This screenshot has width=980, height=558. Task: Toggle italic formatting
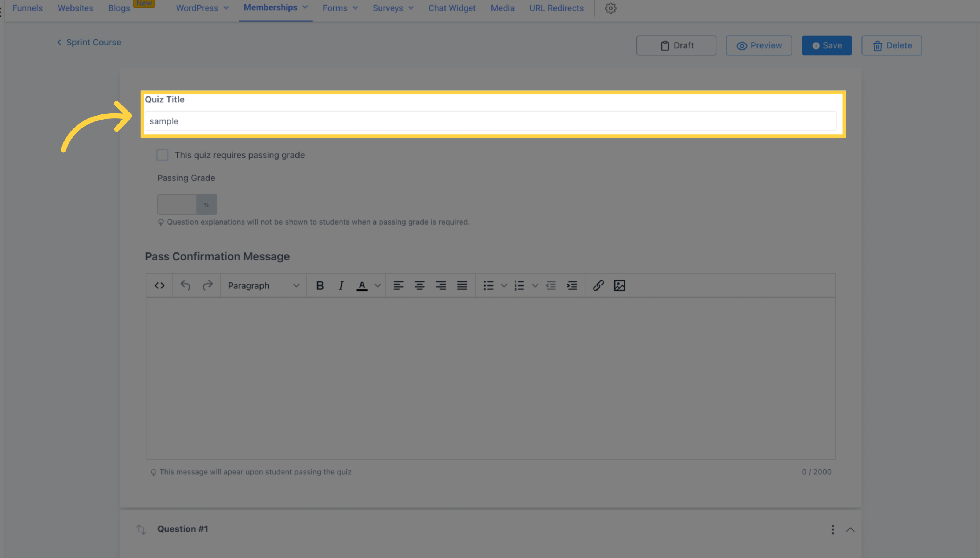[341, 285]
